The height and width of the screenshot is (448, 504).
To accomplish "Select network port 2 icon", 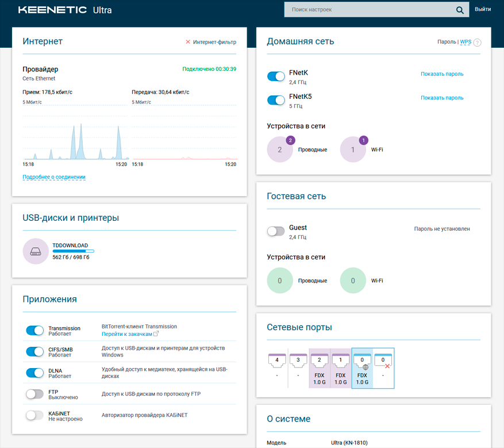I will point(319,361).
